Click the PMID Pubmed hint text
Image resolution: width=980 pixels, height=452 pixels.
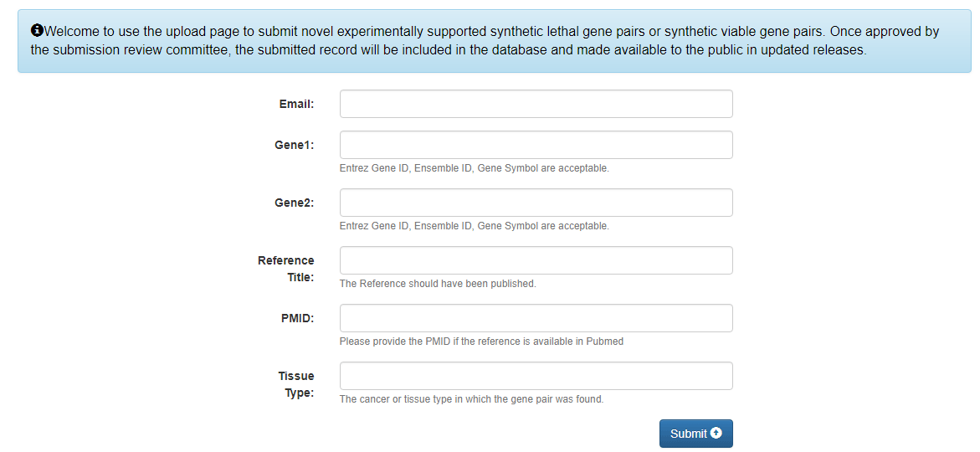point(481,342)
